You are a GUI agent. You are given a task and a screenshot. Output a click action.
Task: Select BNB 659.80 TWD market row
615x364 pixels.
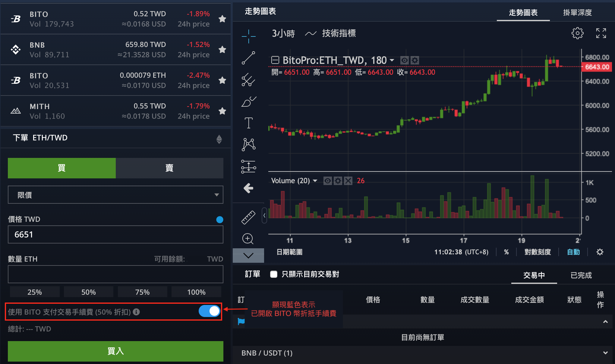tap(115, 49)
